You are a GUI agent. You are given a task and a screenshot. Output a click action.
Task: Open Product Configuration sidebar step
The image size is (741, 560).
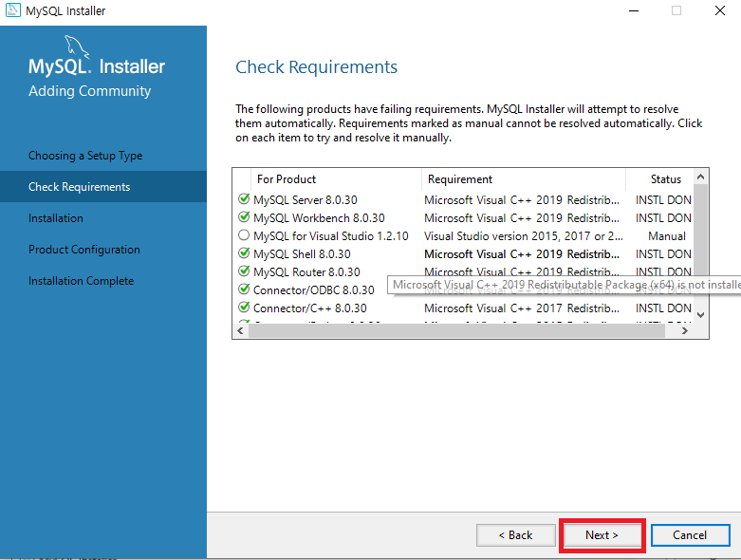pos(84,249)
